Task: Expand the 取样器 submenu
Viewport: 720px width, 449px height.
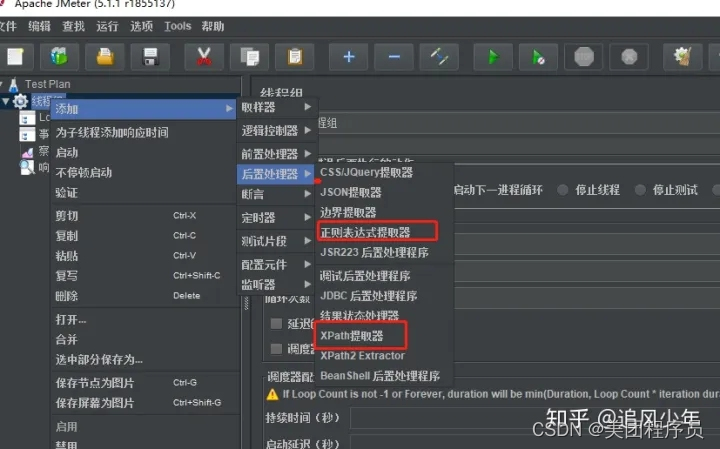Action: pyautogui.click(x=276, y=107)
